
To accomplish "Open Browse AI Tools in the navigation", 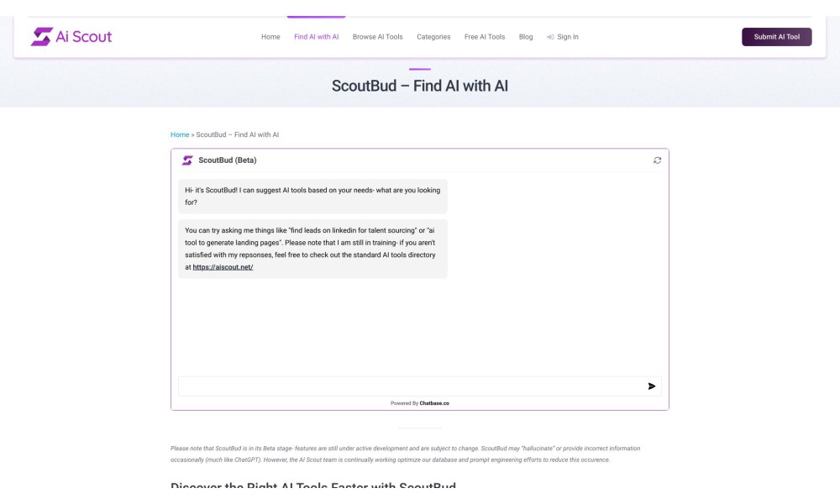I will click(378, 37).
